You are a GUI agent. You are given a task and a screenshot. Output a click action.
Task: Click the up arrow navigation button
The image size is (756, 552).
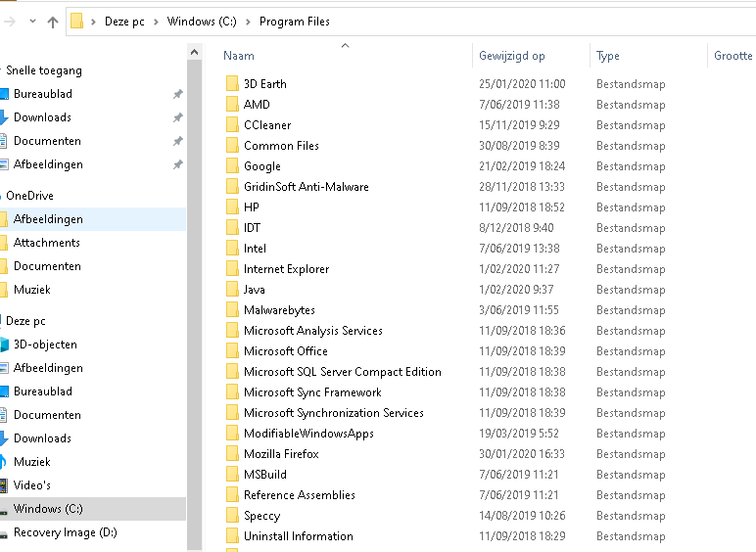click(x=50, y=22)
